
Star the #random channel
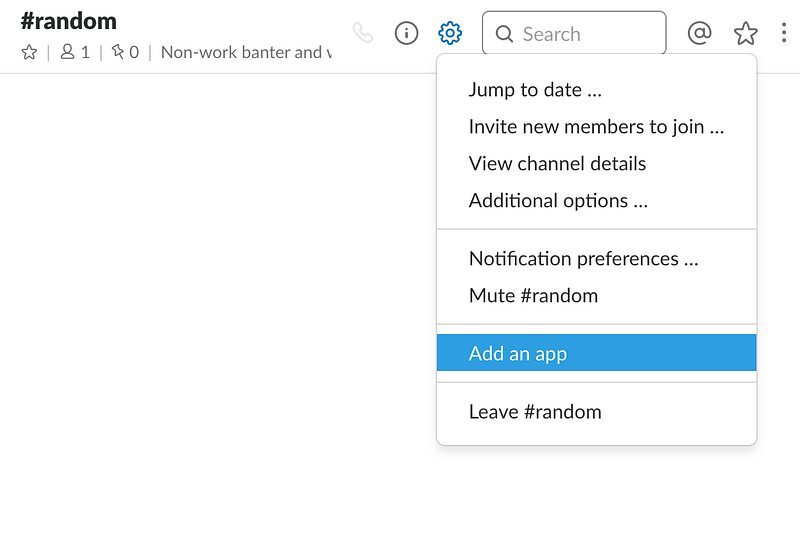click(x=29, y=52)
